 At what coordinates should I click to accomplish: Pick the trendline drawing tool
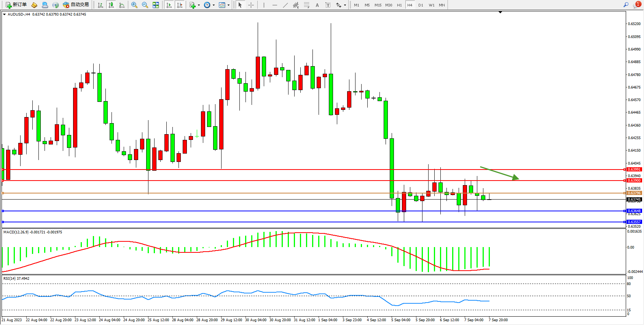click(285, 5)
